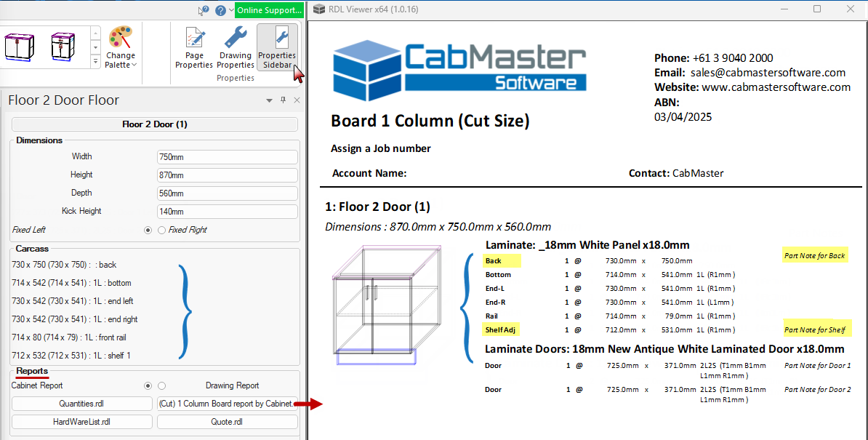Open the (Cut) 1 Column Board report button
The height and width of the screenshot is (440, 868).
pyautogui.click(x=227, y=404)
